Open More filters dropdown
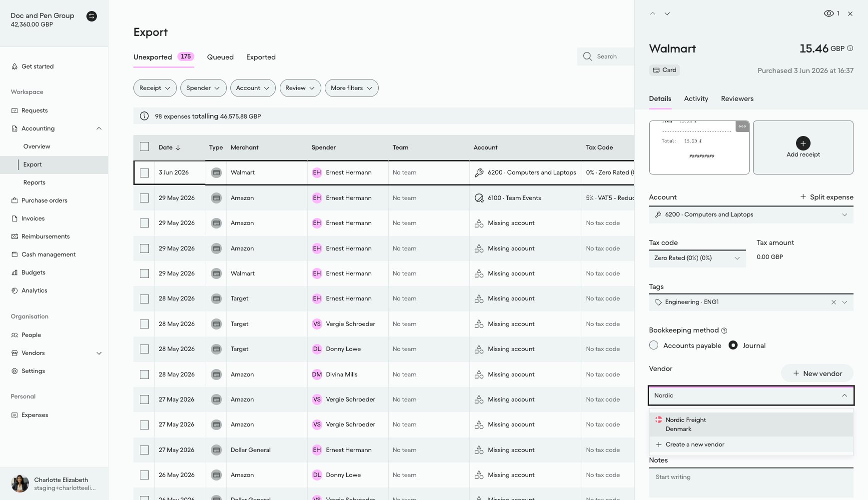This screenshot has width=868, height=500. [352, 88]
